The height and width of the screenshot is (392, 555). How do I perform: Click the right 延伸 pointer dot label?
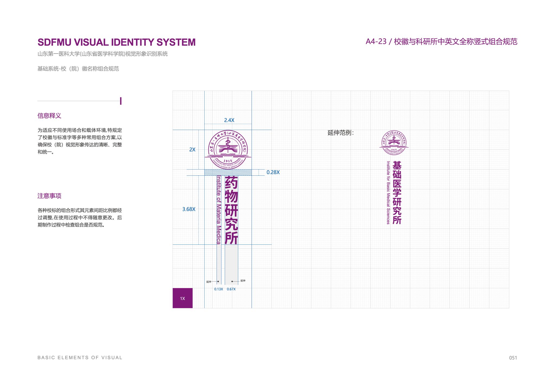[x=243, y=281]
